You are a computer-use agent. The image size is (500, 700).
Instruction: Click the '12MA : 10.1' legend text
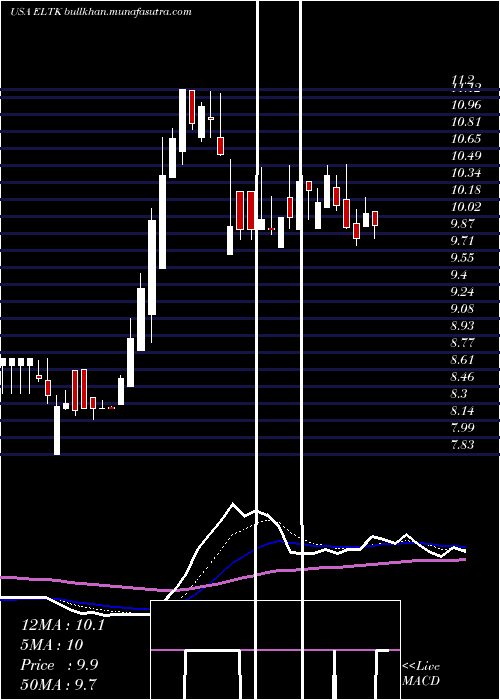(62, 625)
